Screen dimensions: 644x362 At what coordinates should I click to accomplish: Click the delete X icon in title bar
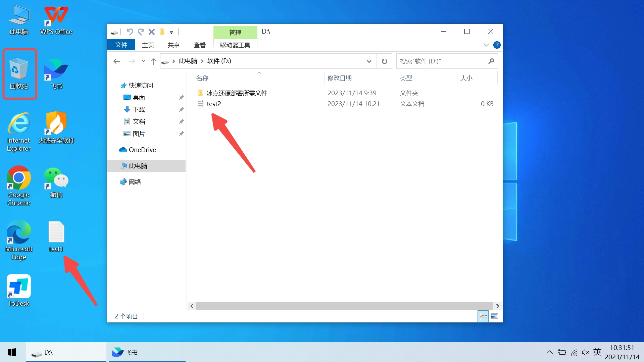[152, 32]
